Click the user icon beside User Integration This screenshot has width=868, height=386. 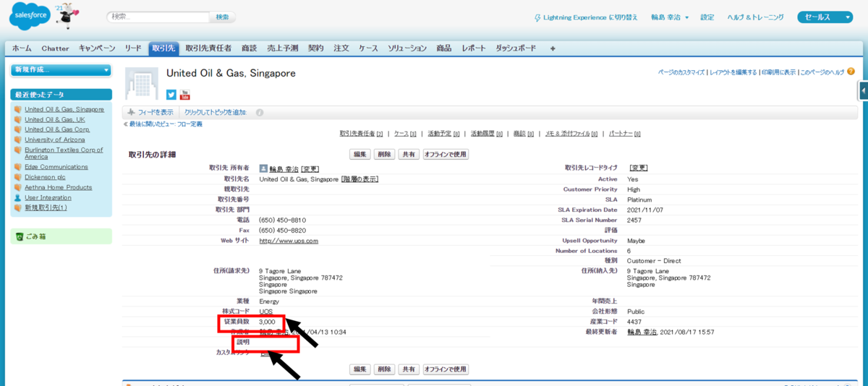coord(18,197)
